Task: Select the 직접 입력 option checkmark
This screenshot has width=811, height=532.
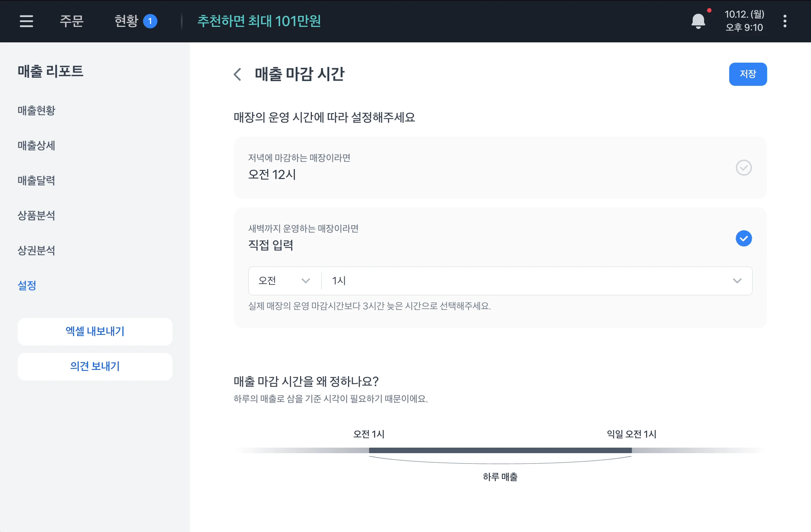Action: (x=744, y=238)
